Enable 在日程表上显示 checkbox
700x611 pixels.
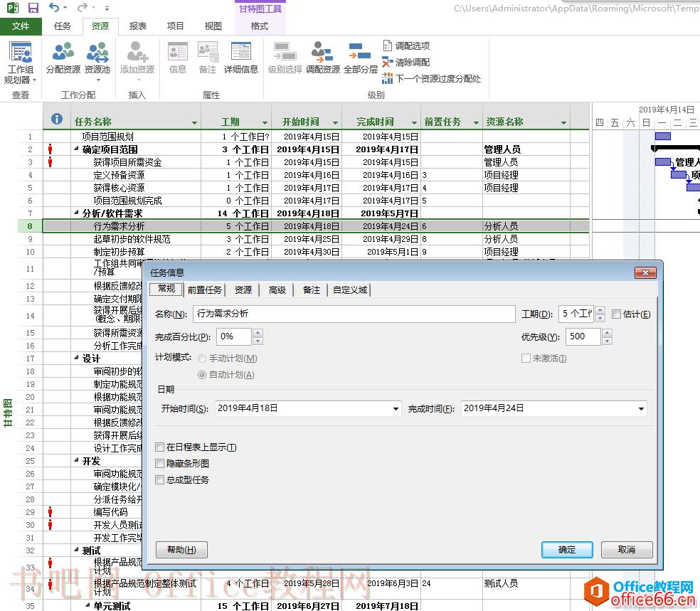pyautogui.click(x=159, y=447)
